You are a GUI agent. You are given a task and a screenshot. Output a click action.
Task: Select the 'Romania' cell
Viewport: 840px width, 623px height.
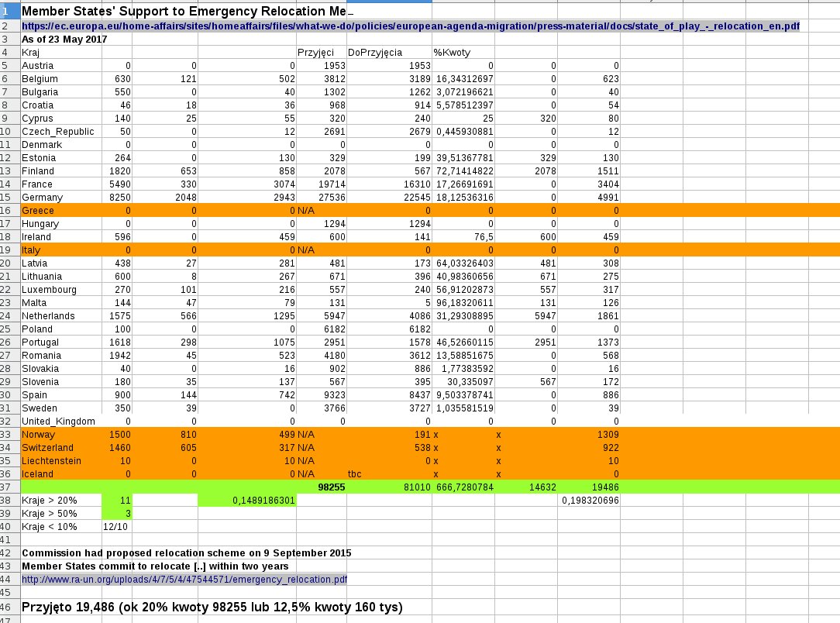click(62, 355)
